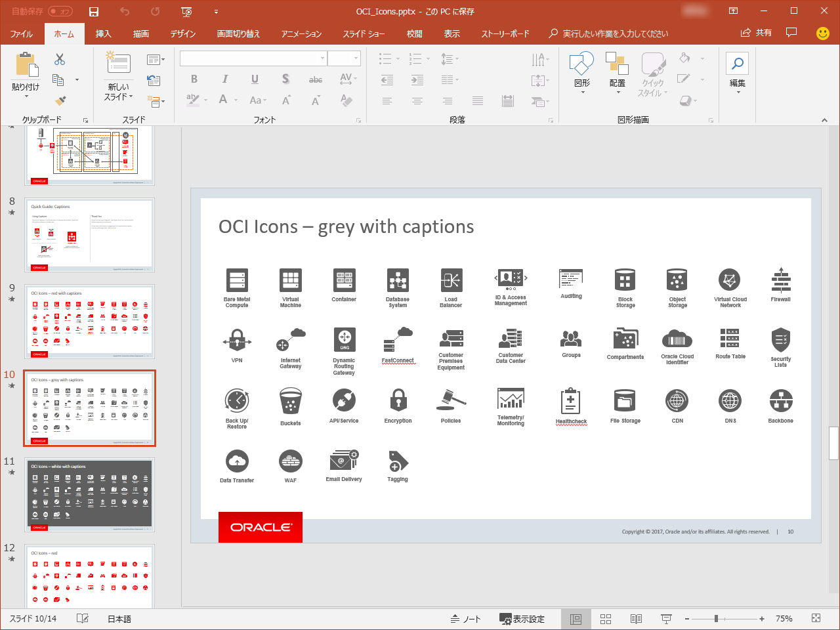This screenshot has width=840, height=630.
Task: Toggle the Notes pane button
Action: (x=466, y=619)
